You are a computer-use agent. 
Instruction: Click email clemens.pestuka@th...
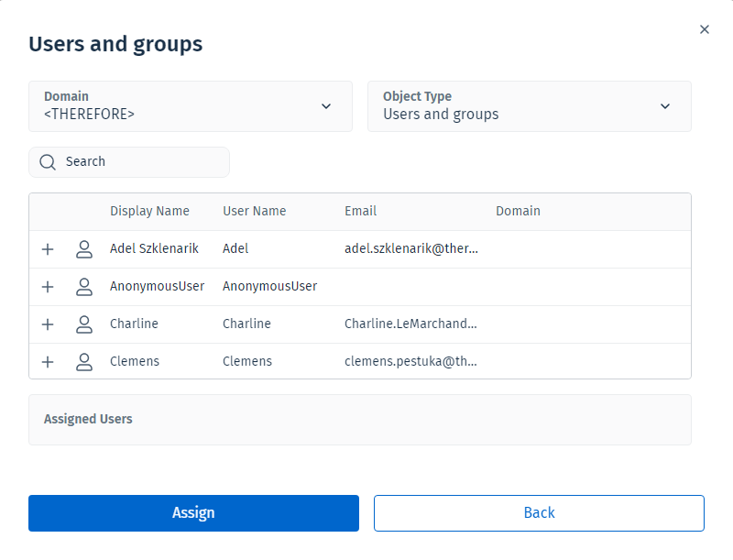pyautogui.click(x=410, y=361)
